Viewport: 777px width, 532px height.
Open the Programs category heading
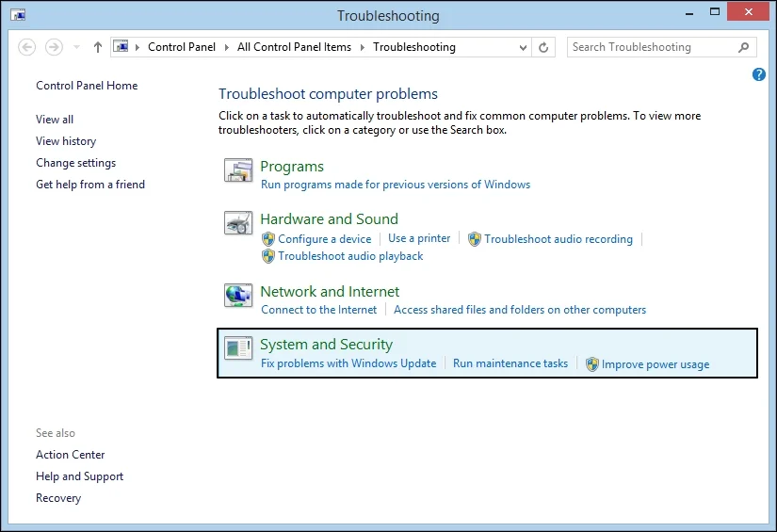pyautogui.click(x=292, y=167)
